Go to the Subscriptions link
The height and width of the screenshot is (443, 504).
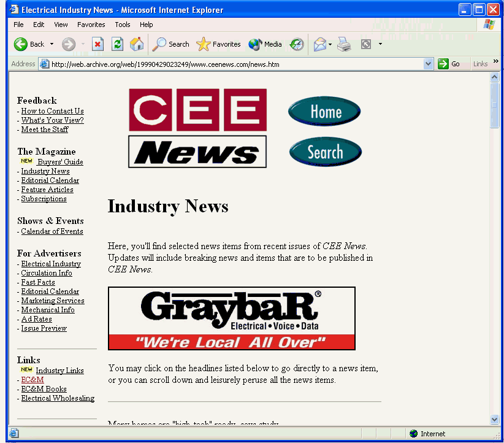pos(44,199)
